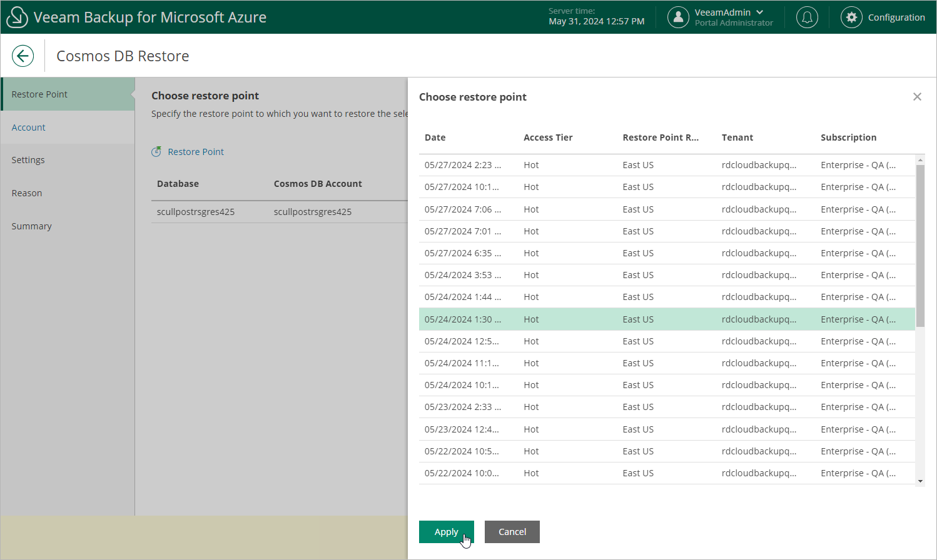The height and width of the screenshot is (560, 937).
Task: Click the Cosmos DB Account column header
Action: tap(318, 184)
